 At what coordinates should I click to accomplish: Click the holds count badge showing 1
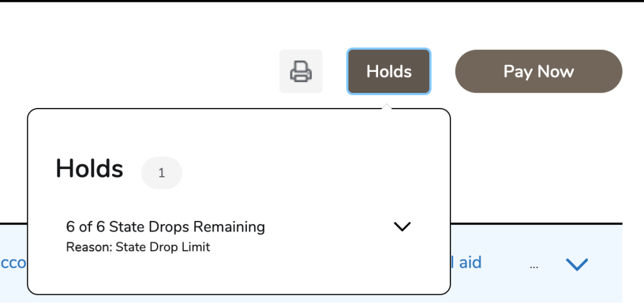[161, 173]
